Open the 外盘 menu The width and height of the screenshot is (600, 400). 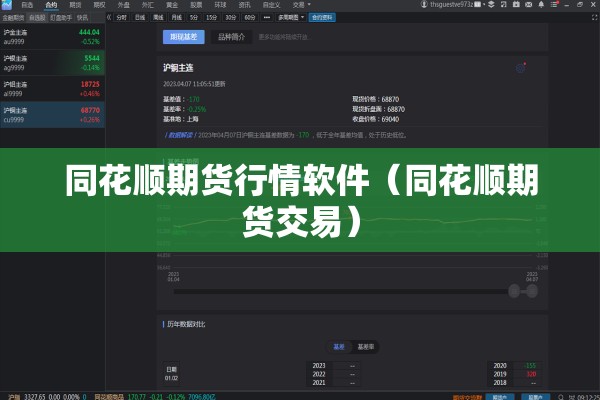point(124,5)
